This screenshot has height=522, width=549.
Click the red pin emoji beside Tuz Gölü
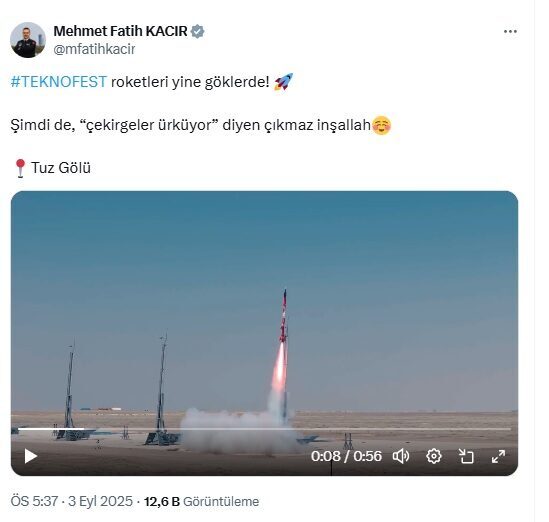pos(20,168)
